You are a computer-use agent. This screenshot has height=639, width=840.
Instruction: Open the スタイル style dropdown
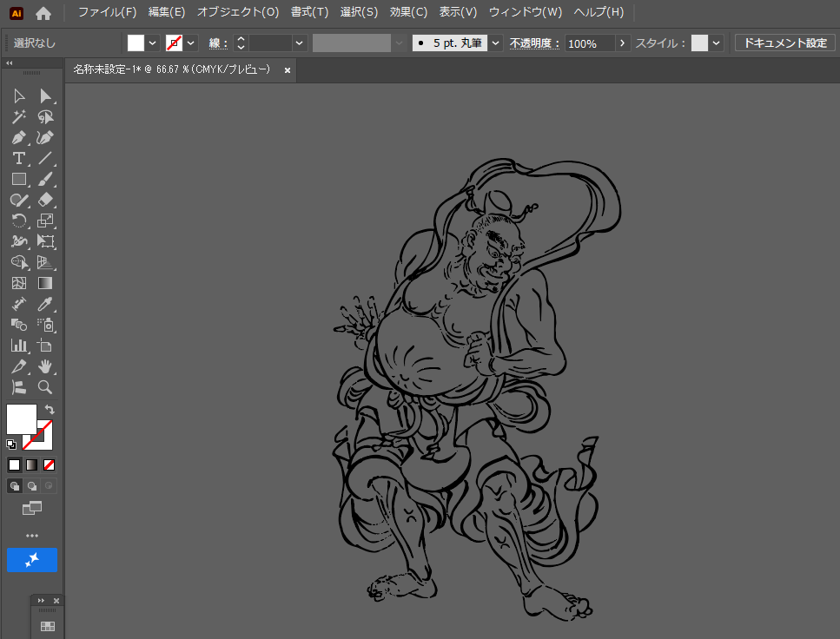717,43
